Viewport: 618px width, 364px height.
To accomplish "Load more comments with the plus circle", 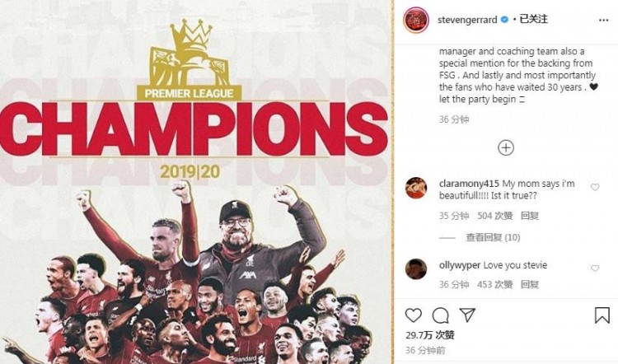I will click(x=506, y=147).
